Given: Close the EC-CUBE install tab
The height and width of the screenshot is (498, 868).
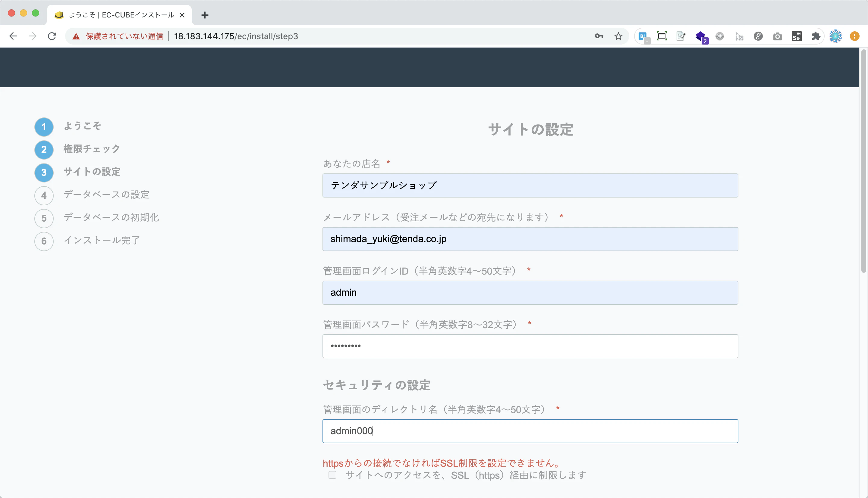Looking at the screenshot, I should click(x=182, y=15).
